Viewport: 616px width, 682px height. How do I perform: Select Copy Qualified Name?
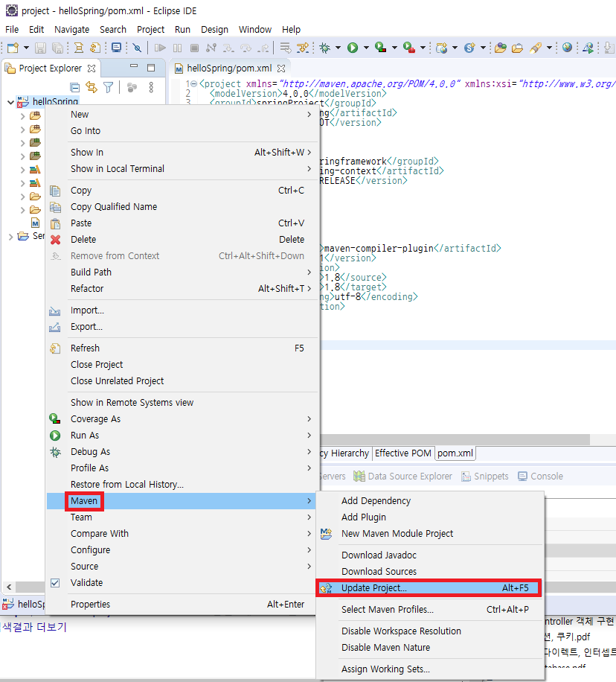[182, 206]
